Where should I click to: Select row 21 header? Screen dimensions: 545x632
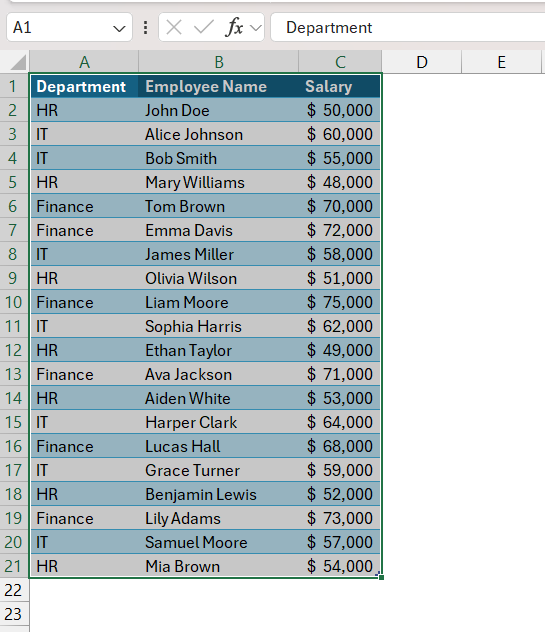pyautogui.click(x=14, y=566)
